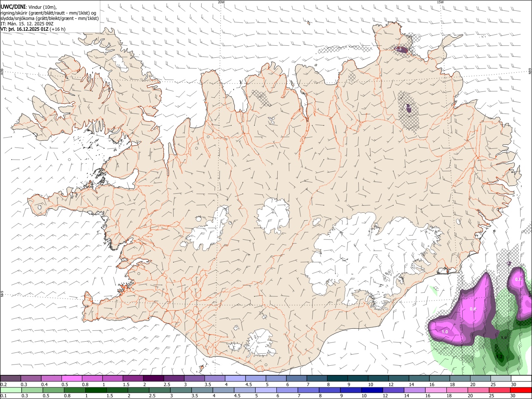This screenshot has height=399, width=532.
Task: Click the 30 value under upper legend
Action: (x=514, y=384)
